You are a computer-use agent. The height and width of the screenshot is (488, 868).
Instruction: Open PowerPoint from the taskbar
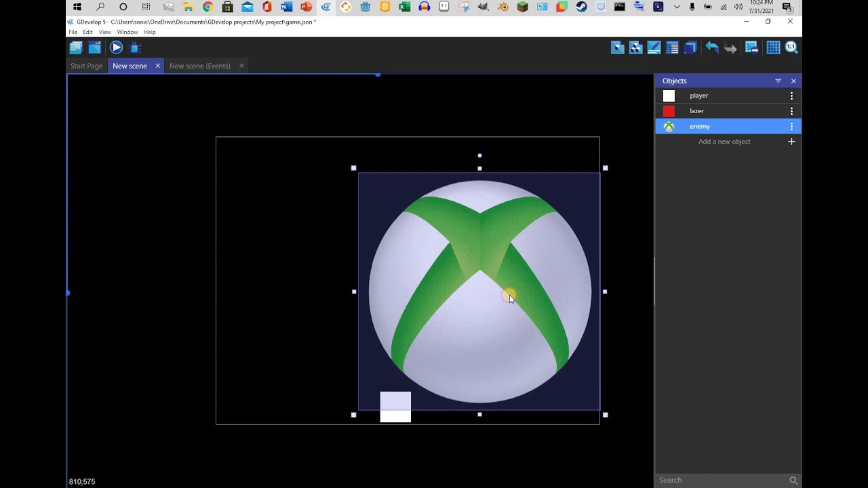click(306, 7)
